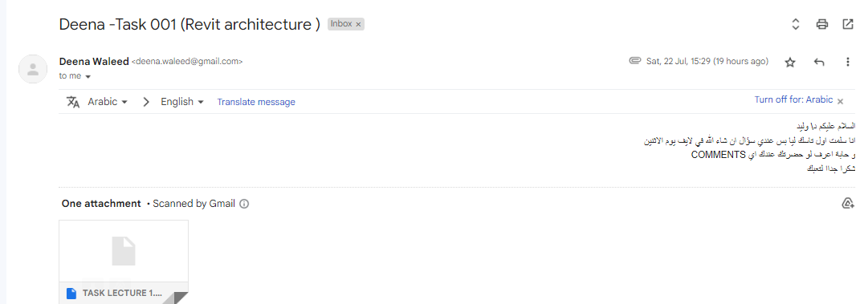Remove the Inbox label with its x
Image resolution: width=868 pixels, height=304 pixels.
pyautogui.click(x=358, y=24)
